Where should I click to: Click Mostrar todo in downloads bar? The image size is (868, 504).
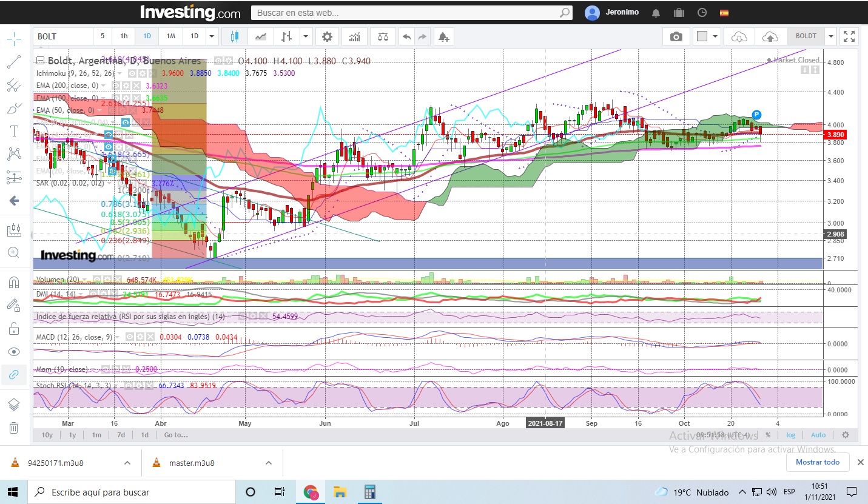pyautogui.click(x=818, y=462)
